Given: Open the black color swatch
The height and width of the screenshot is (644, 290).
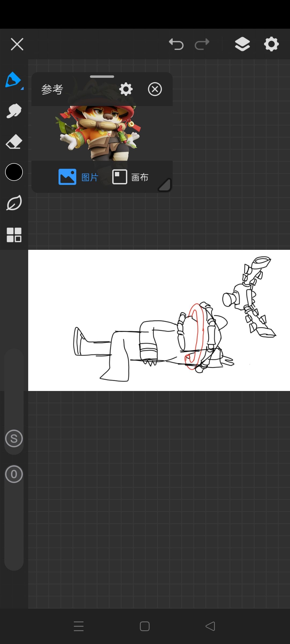Looking at the screenshot, I should click(14, 172).
